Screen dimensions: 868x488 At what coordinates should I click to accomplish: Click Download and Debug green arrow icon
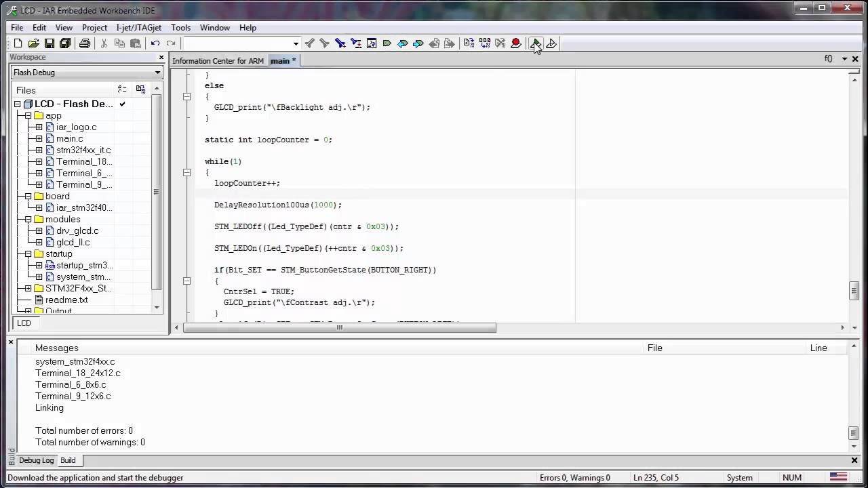tap(535, 43)
